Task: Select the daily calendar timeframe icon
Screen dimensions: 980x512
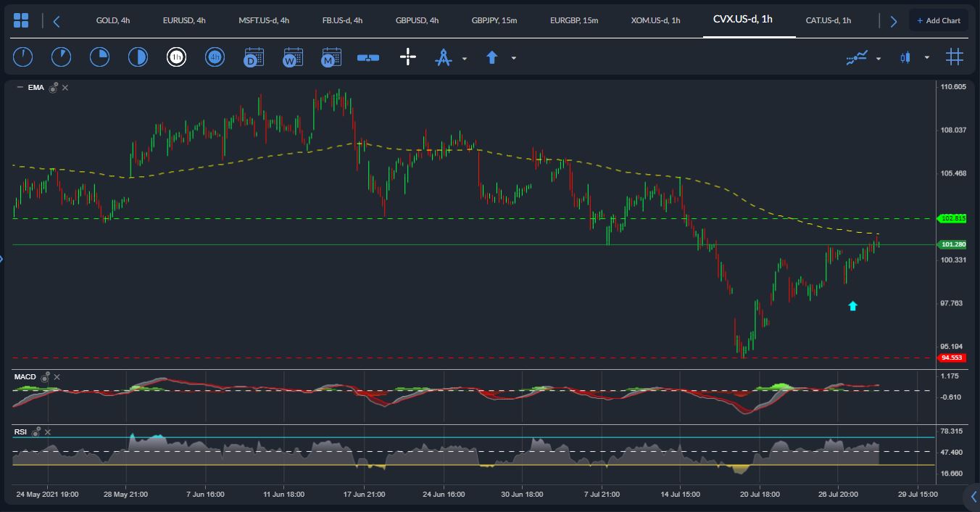Action: (x=254, y=57)
